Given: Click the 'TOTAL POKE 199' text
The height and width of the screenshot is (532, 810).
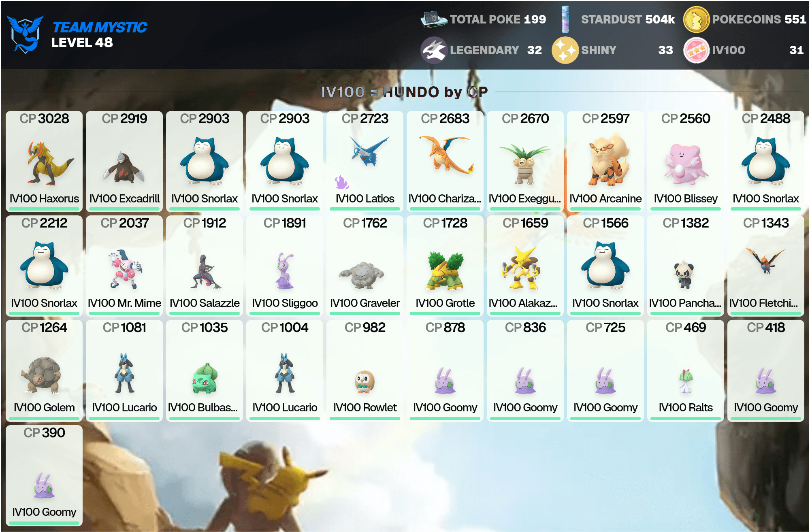Looking at the screenshot, I should click(498, 19).
